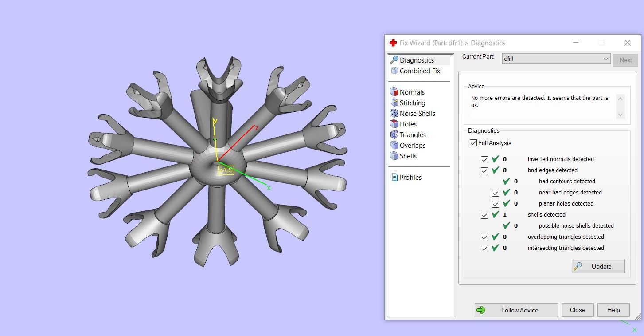
Task: Open the Combined Fix page
Action: pyautogui.click(x=420, y=71)
